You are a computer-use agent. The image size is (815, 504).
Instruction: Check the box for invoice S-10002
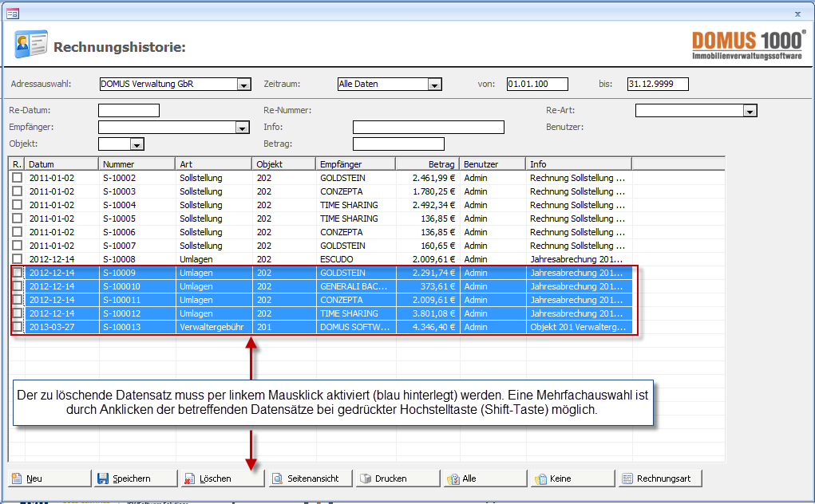(17, 178)
